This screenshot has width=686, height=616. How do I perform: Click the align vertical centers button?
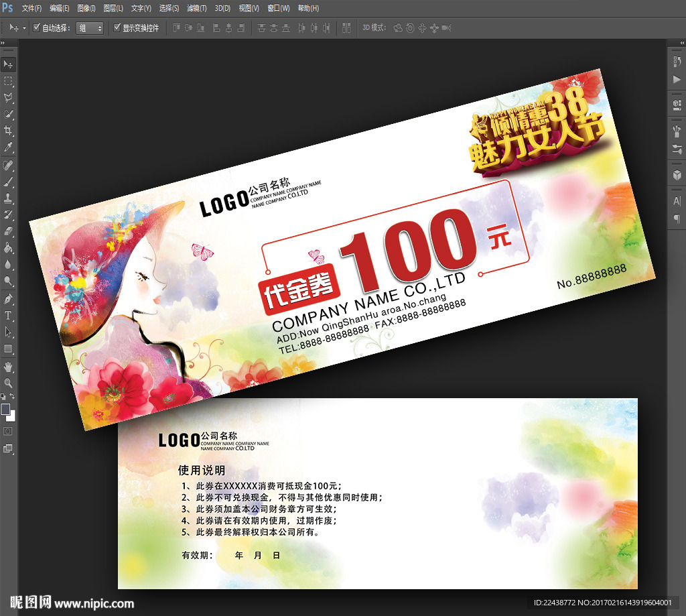188,28
